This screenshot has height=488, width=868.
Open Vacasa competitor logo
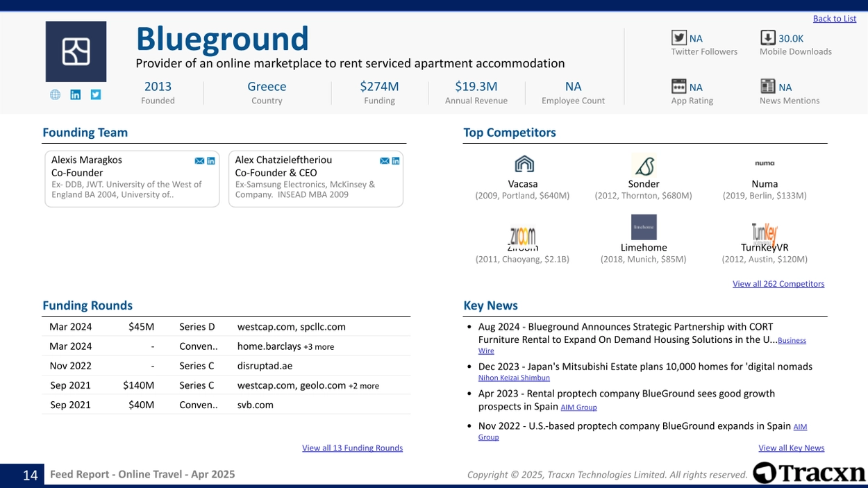tap(524, 164)
